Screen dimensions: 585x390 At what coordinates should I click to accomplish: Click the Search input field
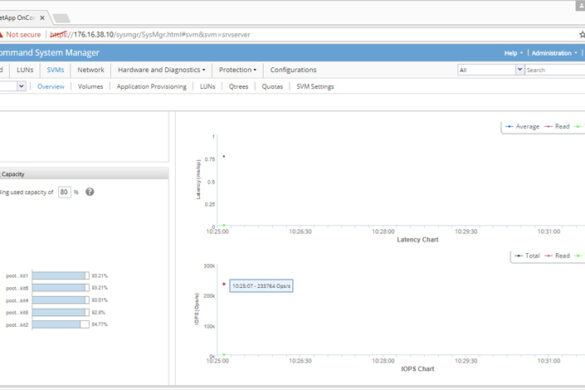[555, 70]
